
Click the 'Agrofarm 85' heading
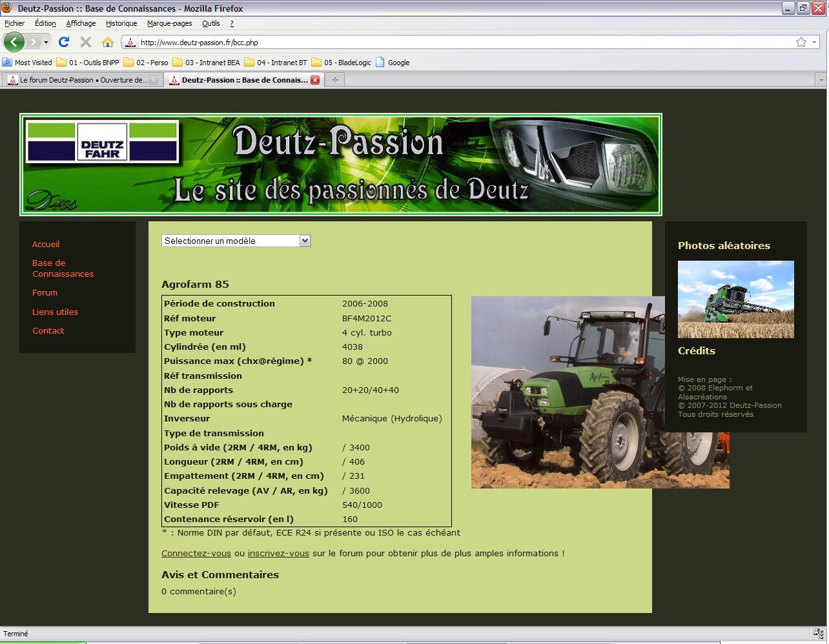click(x=195, y=284)
